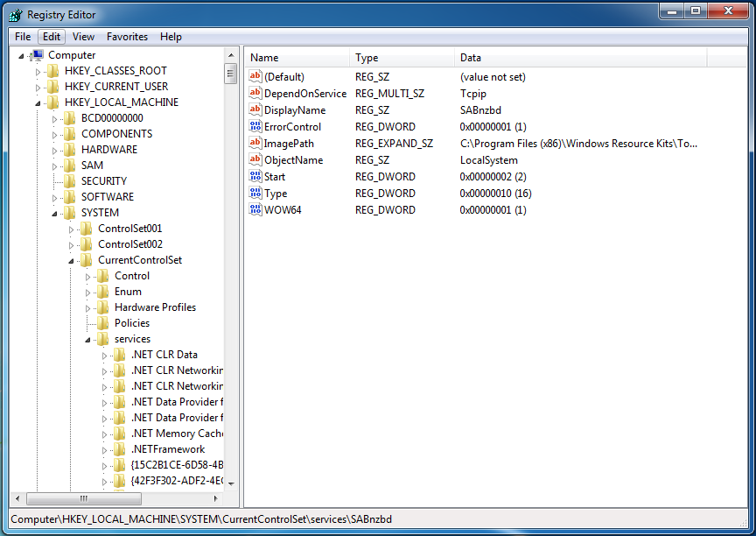Expand the HKEY_CLASSES_ROOT hive

click(38, 72)
